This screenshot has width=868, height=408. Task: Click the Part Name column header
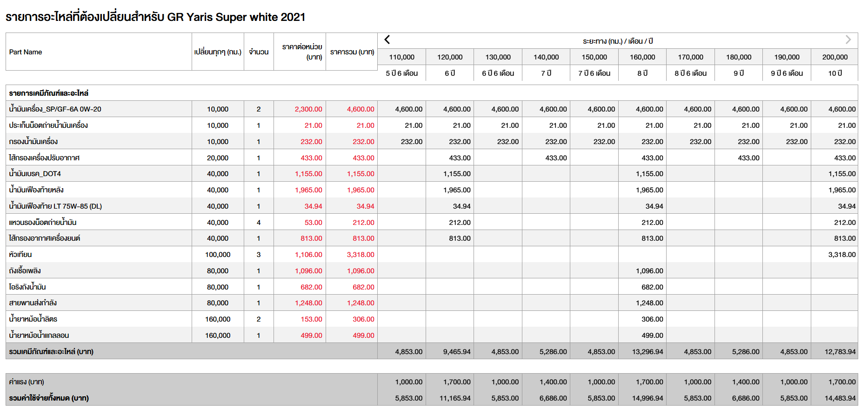[26, 52]
